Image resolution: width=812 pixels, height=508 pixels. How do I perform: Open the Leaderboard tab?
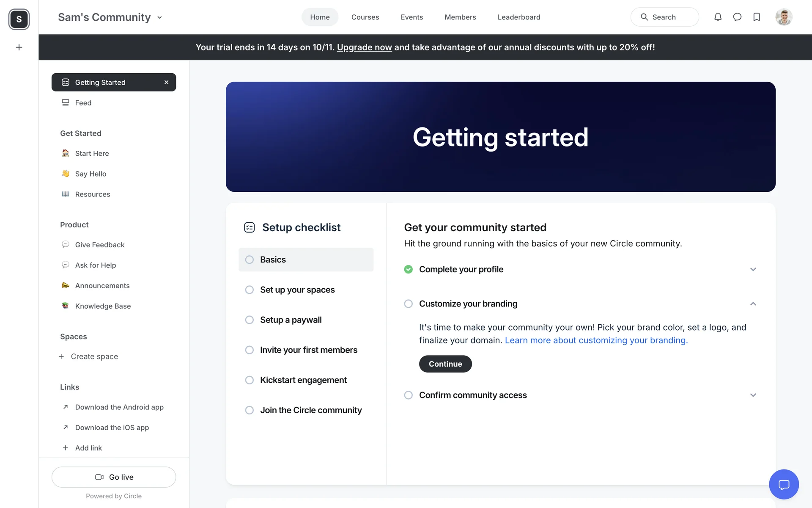(518, 17)
